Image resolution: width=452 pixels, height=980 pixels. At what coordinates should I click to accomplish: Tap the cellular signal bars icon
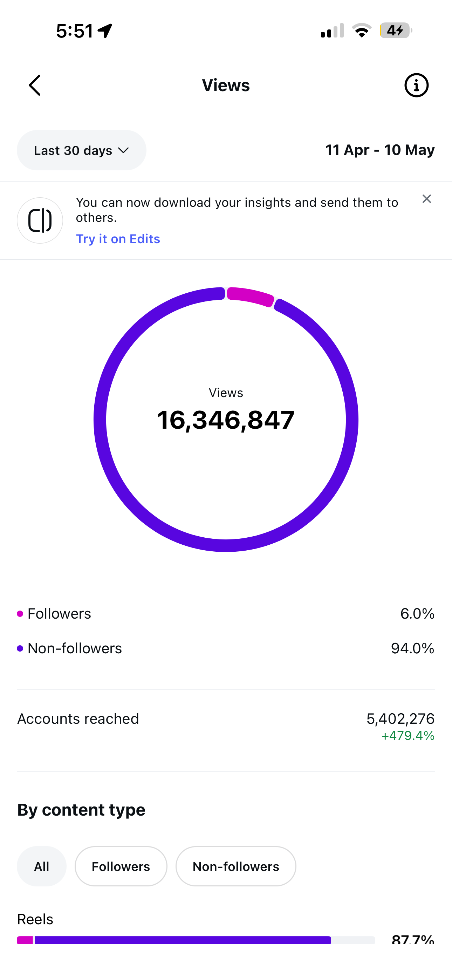(332, 30)
